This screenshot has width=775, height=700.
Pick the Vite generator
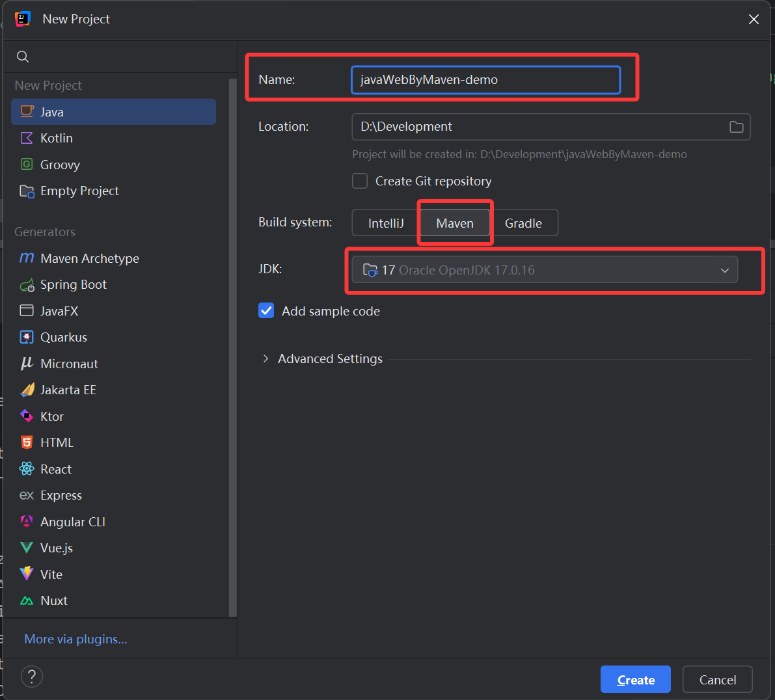(x=113, y=574)
